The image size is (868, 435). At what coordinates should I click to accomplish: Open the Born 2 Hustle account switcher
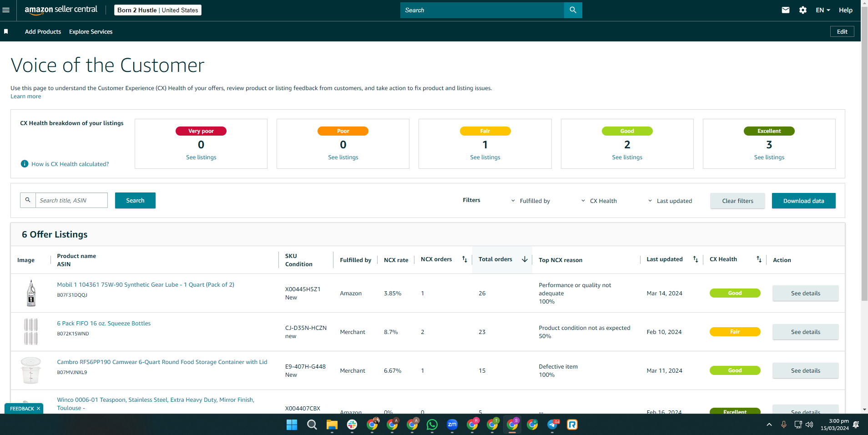[x=158, y=10]
